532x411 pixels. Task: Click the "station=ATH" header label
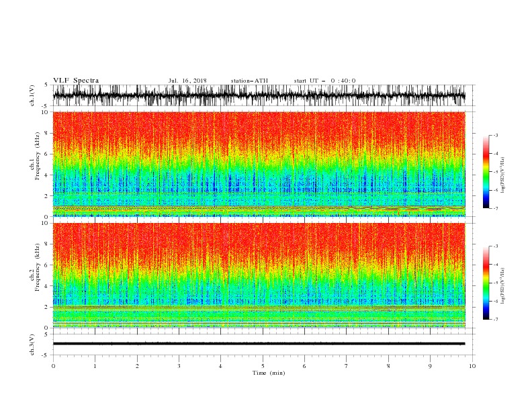[249, 81]
